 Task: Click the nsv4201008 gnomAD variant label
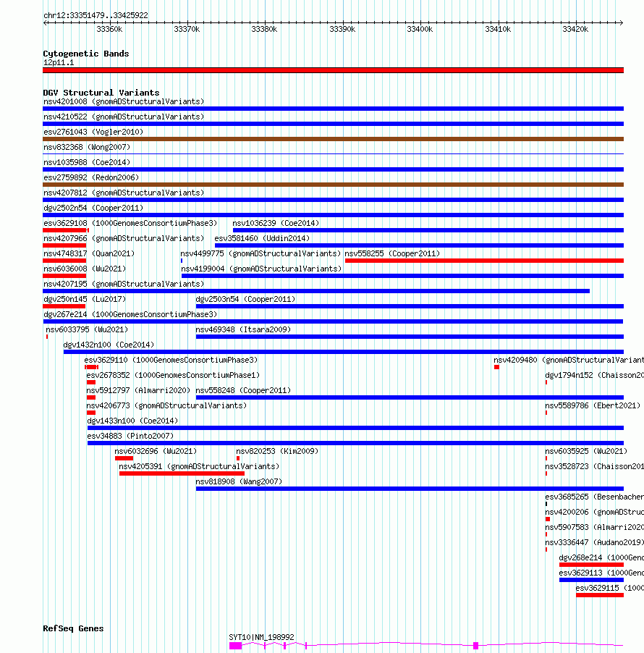124,101
